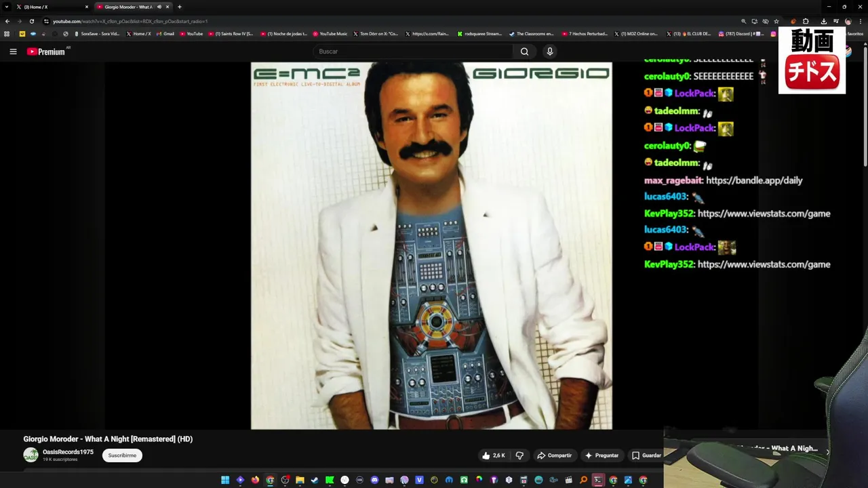Screen dimensions: 868x488
Task: Expand the tab search dropdown arrow
Action: coord(6,7)
